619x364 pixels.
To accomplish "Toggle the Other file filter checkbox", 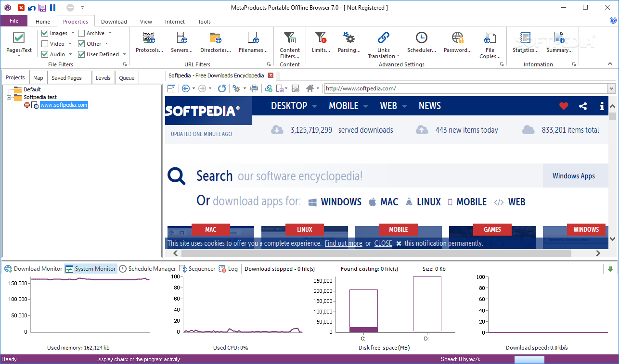I will pos(81,44).
